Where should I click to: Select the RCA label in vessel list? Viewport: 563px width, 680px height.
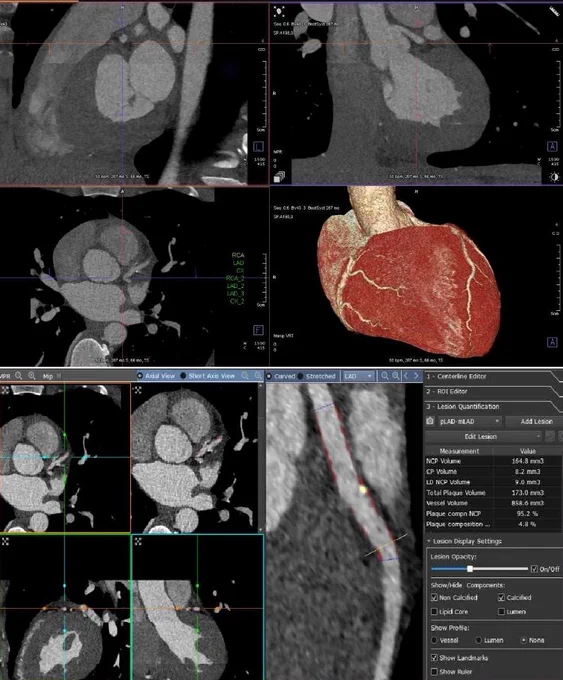pyautogui.click(x=238, y=255)
